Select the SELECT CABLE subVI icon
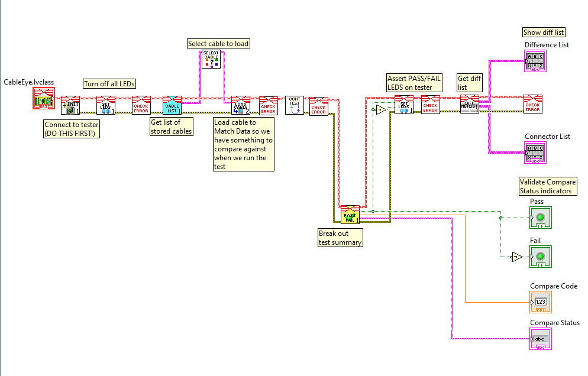The image size is (588, 376). [211, 59]
